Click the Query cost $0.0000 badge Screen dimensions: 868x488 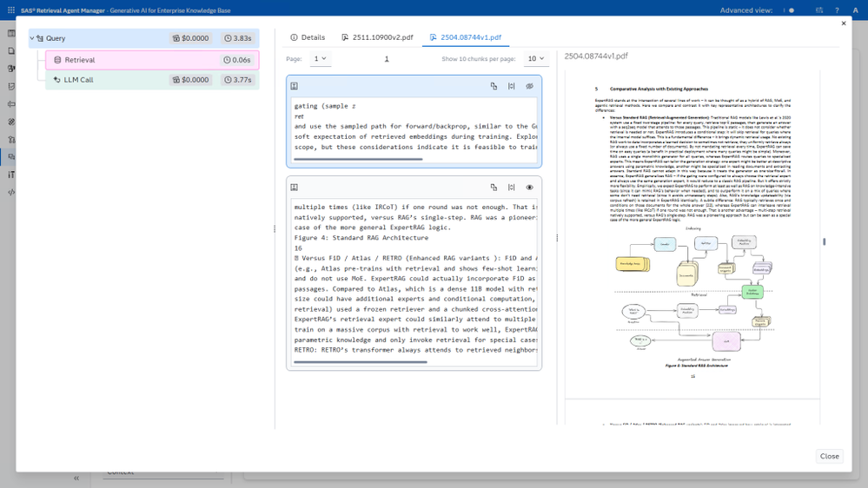(190, 38)
